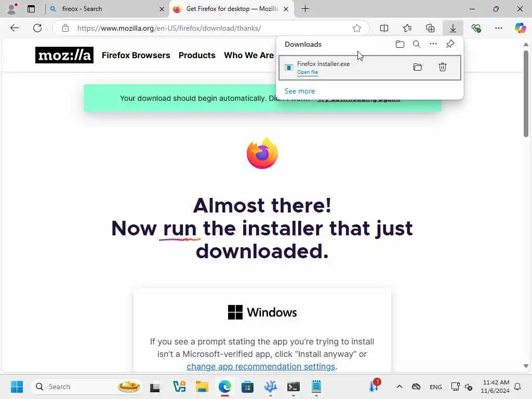Open Microsoft Store from taskbar
This screenshot has width=532, height=399.
(247, 387)
